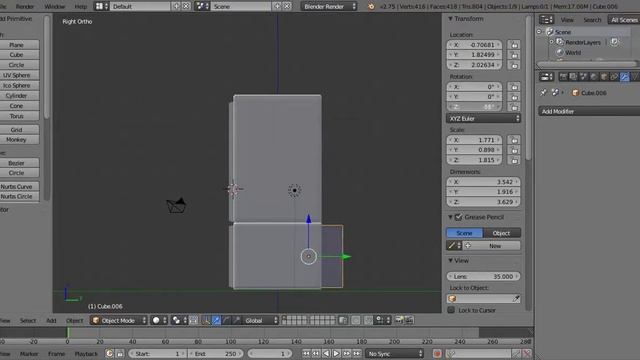Click the translate manipulator arrow icon
The width and height of the screenshot is (640, 360).
(216, 320)
